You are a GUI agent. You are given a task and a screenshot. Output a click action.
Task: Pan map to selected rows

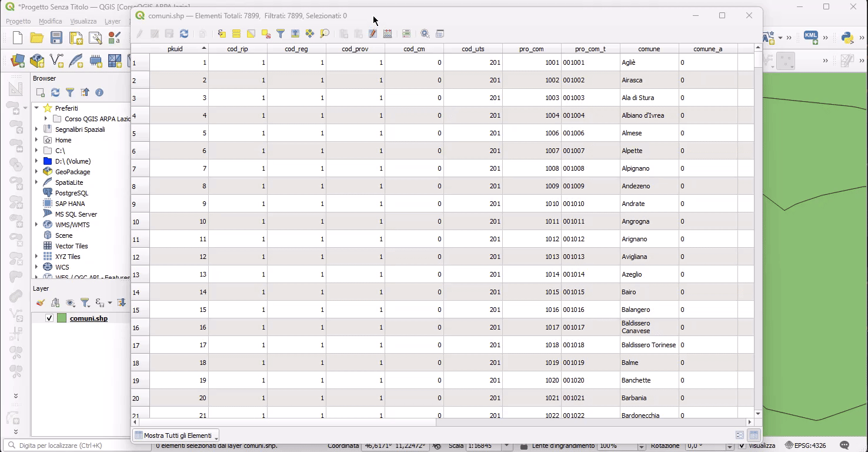pyautogui.click(x=310, y=34)
